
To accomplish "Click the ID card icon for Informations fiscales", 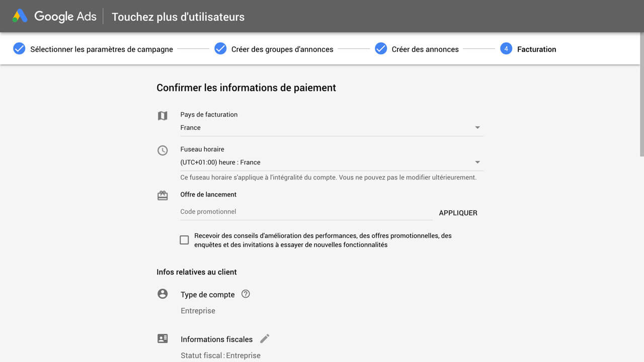I will (x=163, y=338).
